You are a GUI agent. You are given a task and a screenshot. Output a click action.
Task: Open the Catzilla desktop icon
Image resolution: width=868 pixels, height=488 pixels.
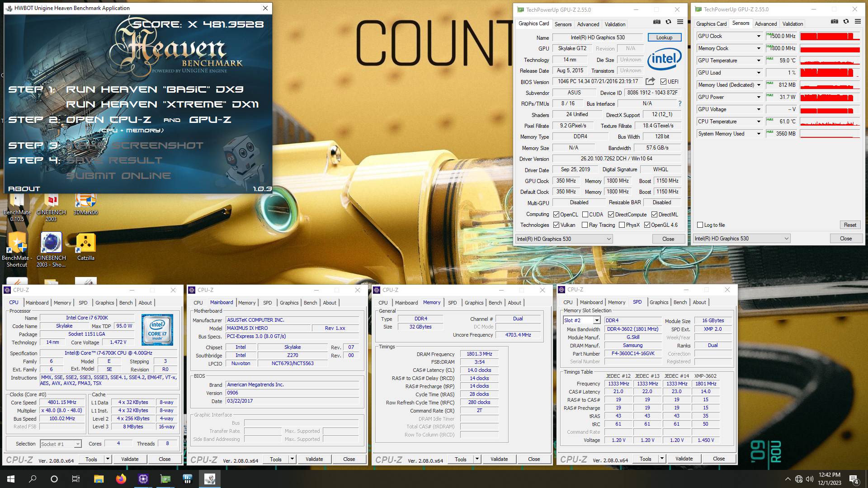click(x=85, y=247)
